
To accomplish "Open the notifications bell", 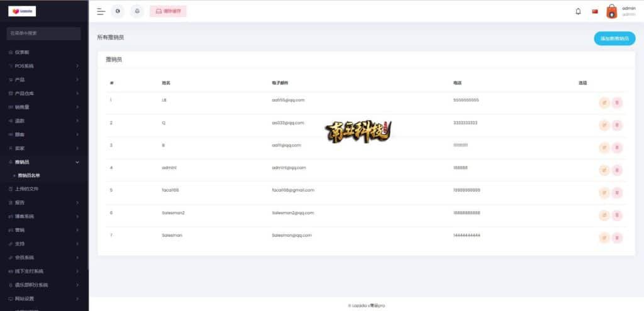I will click(578, 11).
